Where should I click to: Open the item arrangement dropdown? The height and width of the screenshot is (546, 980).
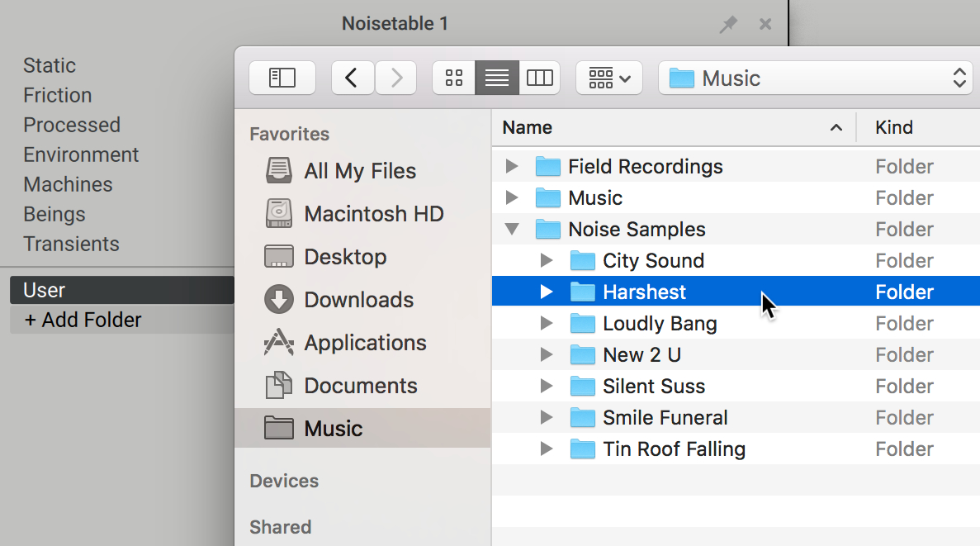pos(608,77)
